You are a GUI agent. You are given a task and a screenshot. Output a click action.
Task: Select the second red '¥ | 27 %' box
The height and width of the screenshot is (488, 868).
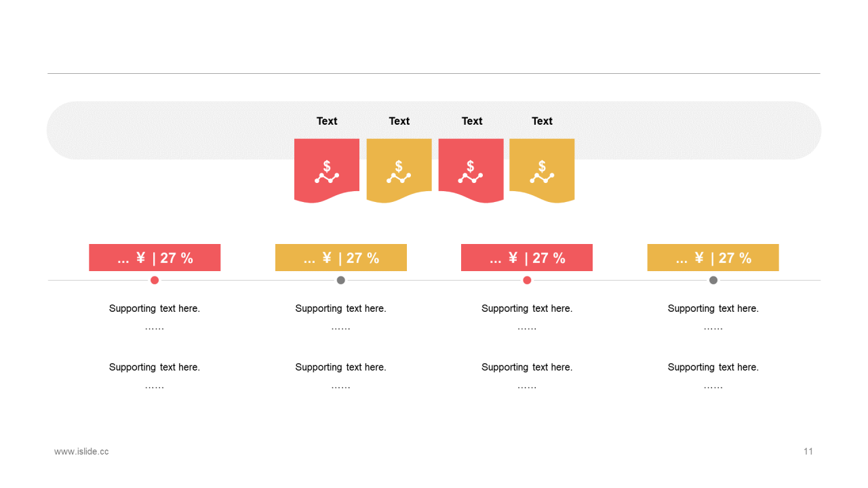point(527,258)
